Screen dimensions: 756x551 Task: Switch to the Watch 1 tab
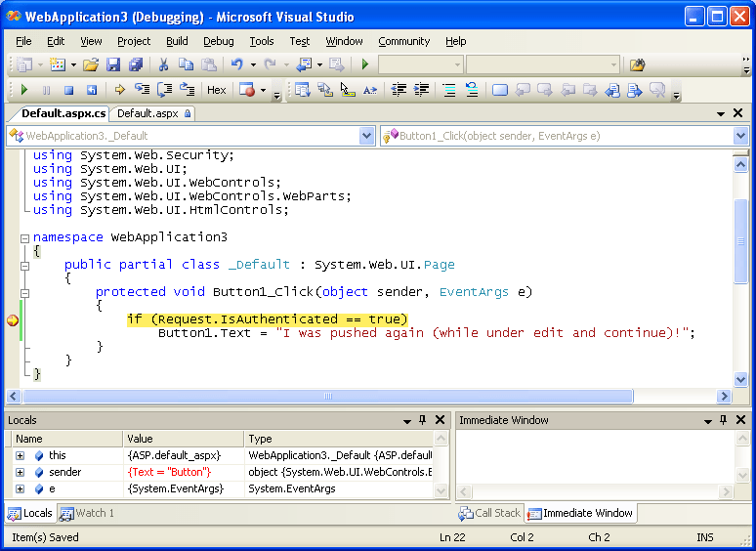coord(87,513)
